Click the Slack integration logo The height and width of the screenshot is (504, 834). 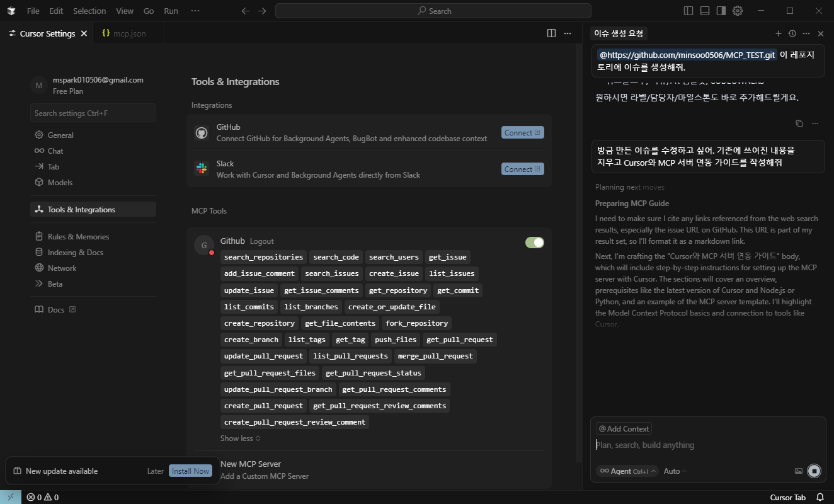pos(202,169)
